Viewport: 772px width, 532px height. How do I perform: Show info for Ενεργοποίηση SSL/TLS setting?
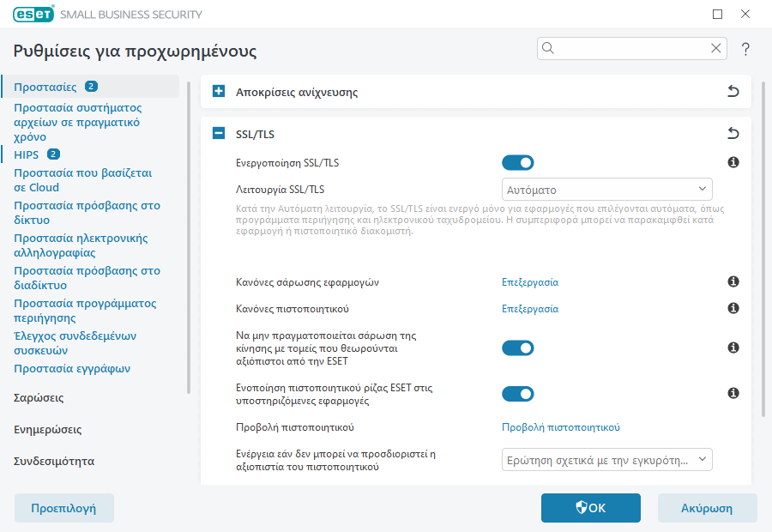pyautogui.click(x=733, y=161)
